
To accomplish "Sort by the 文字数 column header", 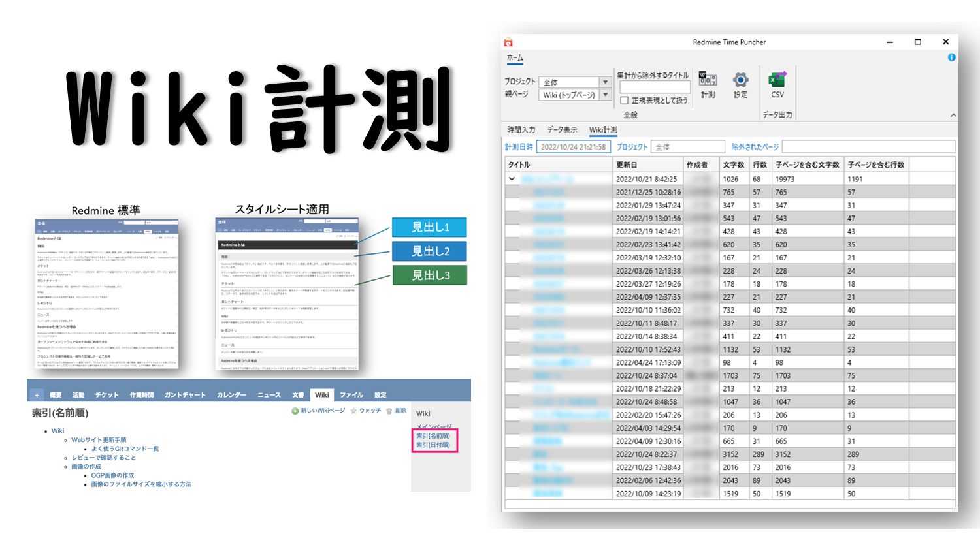I will tap(734, 165).
